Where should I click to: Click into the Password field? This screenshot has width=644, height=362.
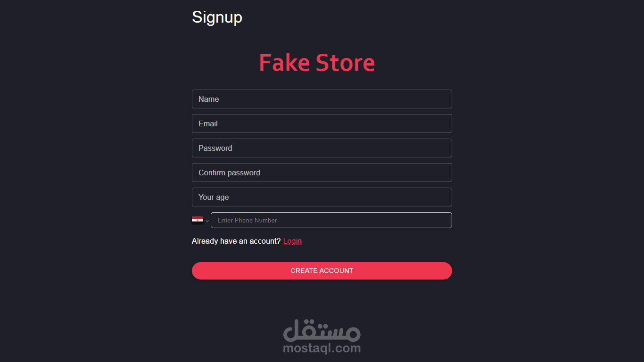click(x=322, y=148)
